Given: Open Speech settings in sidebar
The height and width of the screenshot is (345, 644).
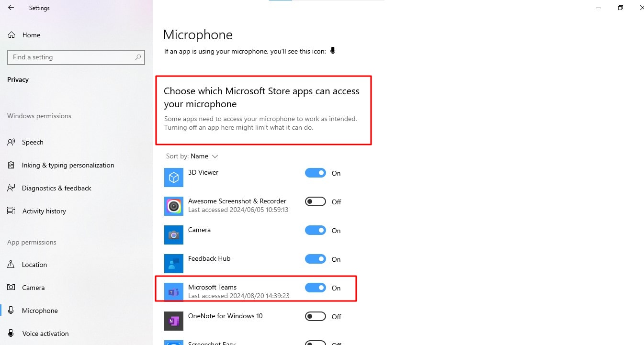Looking at the screenshot, I should point(33,142).
